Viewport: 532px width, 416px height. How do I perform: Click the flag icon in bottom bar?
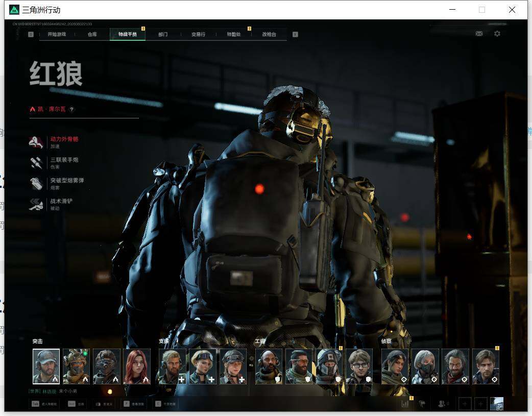click(x=422, y=404)
